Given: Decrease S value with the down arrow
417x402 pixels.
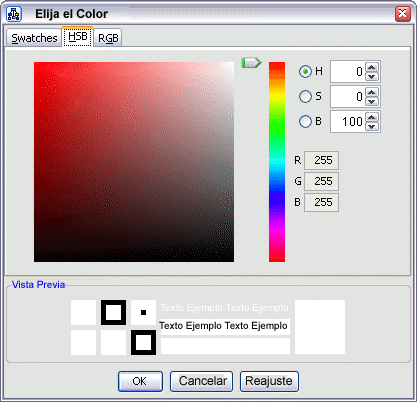Looking at the screenshot, I should (x=372, y=101).
